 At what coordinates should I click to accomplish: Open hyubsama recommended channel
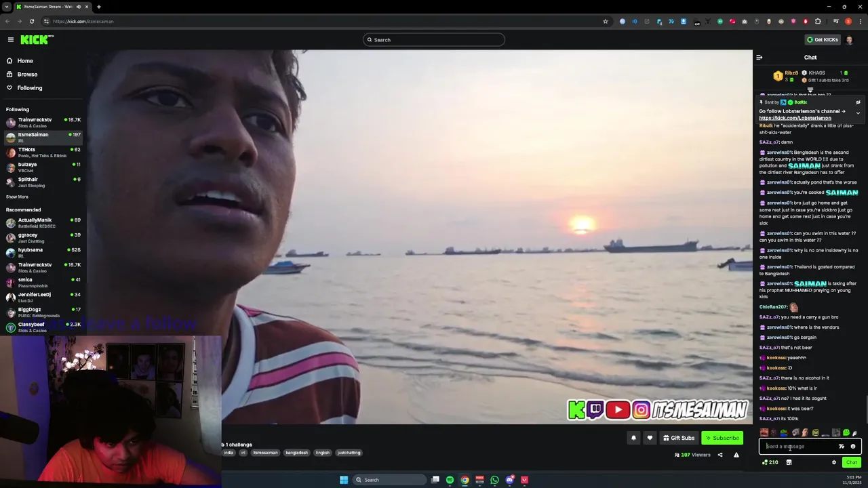tap(43, 253)
